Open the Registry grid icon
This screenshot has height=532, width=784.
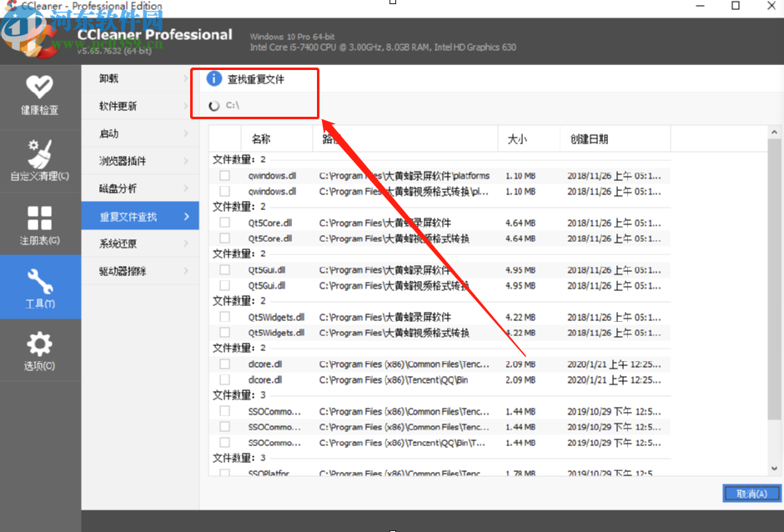pyautogui.click(x=39, y=218)
